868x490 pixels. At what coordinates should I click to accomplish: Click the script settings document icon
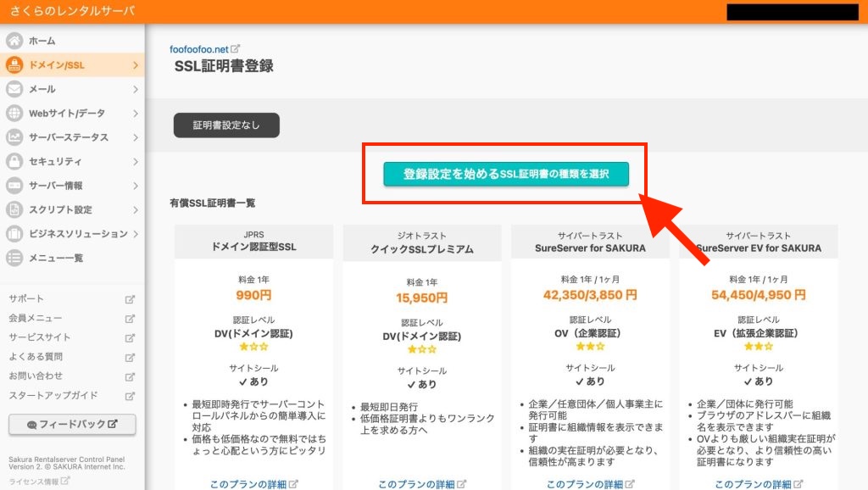pyautogui.click(x=14, y=209)
